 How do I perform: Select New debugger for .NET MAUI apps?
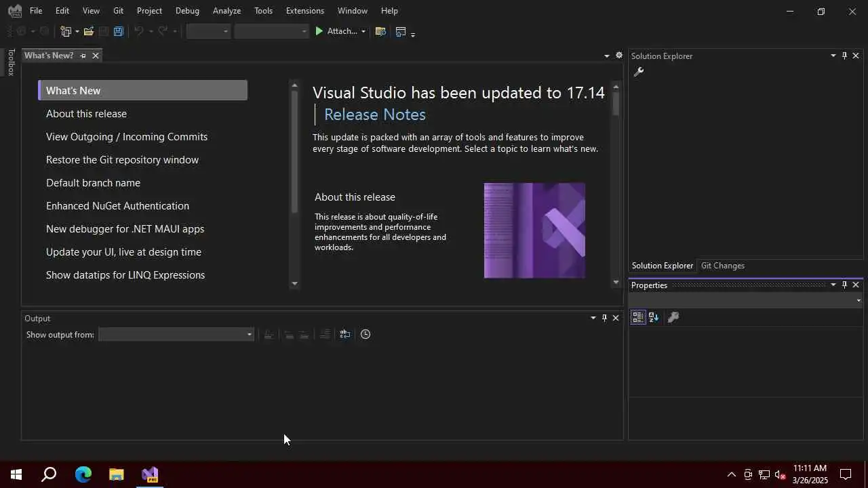pos(125,229)
